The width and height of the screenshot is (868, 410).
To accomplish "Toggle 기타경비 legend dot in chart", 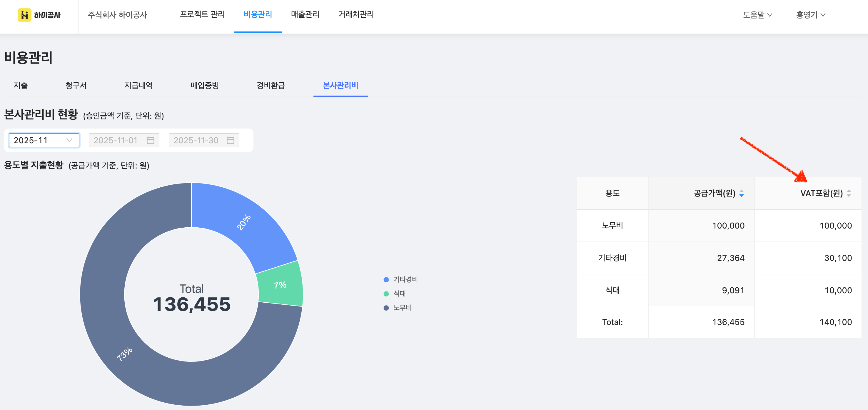I will coord(386,279).
